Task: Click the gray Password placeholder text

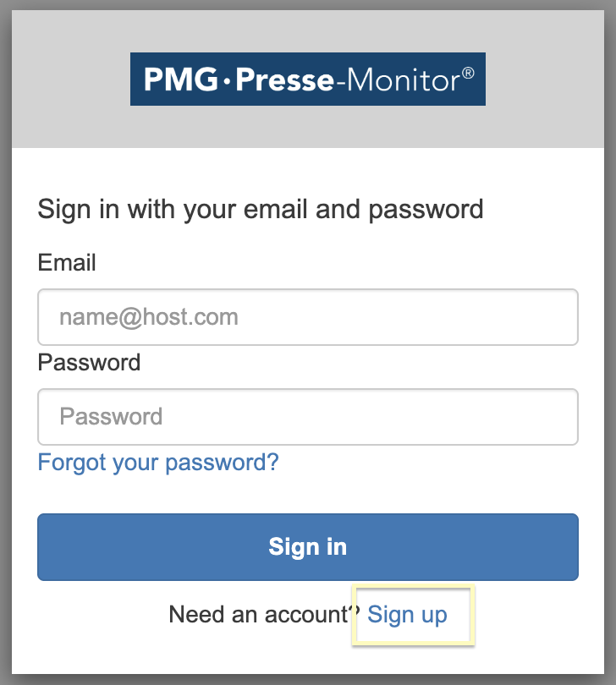Action: click(111, 416)
